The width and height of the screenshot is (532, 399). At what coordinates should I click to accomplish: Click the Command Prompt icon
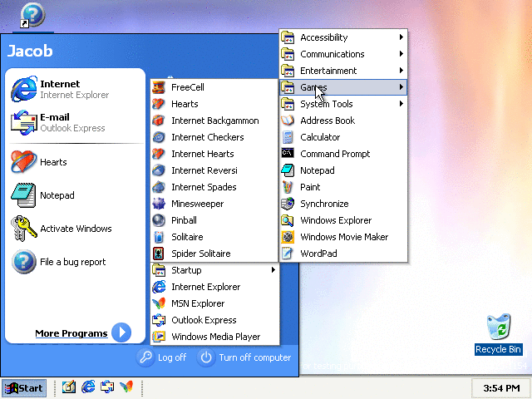tap(288, 153)
